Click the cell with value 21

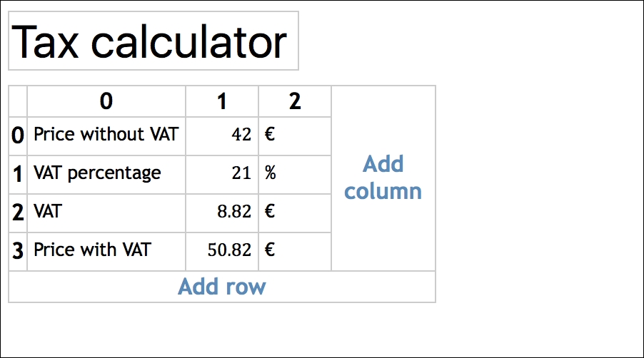pyautogui.click(x=222, y=174)
